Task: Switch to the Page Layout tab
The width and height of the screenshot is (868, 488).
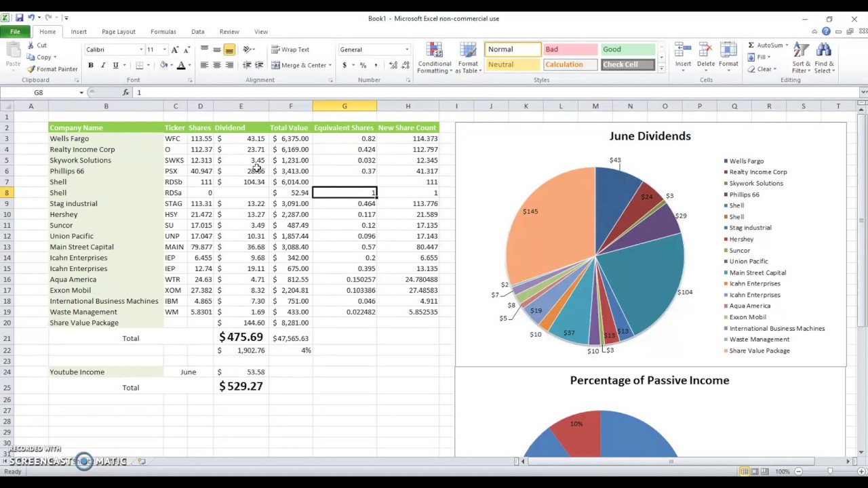Action: coord(119,32)
